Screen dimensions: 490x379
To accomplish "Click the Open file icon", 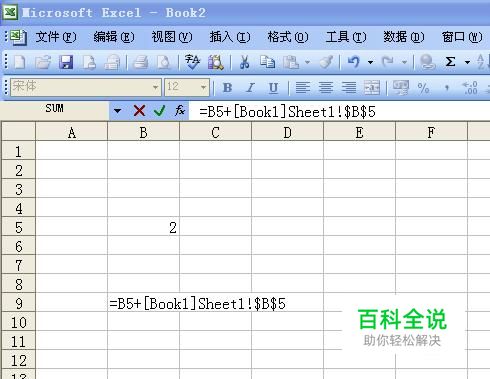I will tap(43, 62).
